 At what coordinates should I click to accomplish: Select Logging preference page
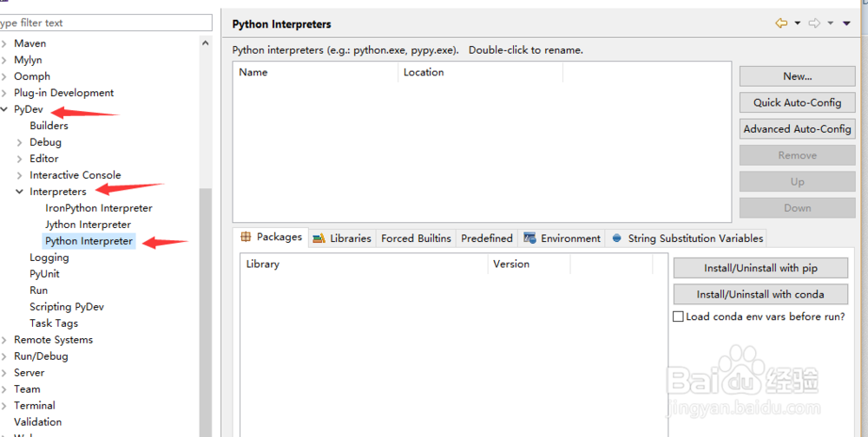pos(49,258)
